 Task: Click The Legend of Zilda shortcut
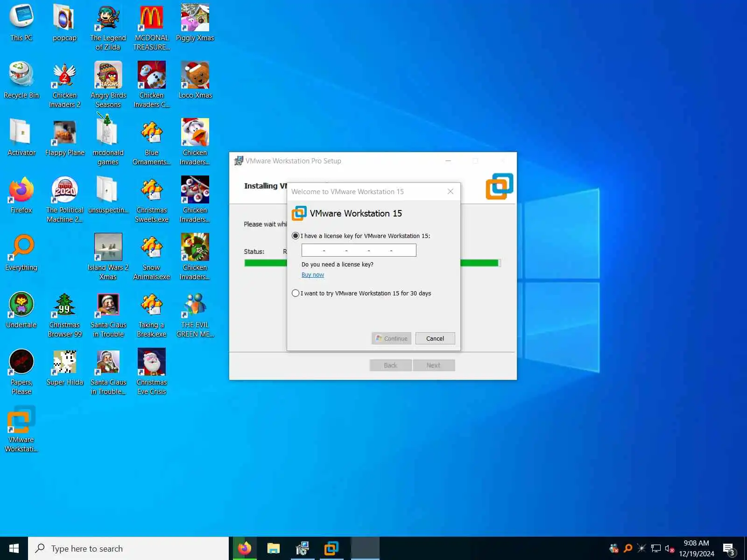108,28
